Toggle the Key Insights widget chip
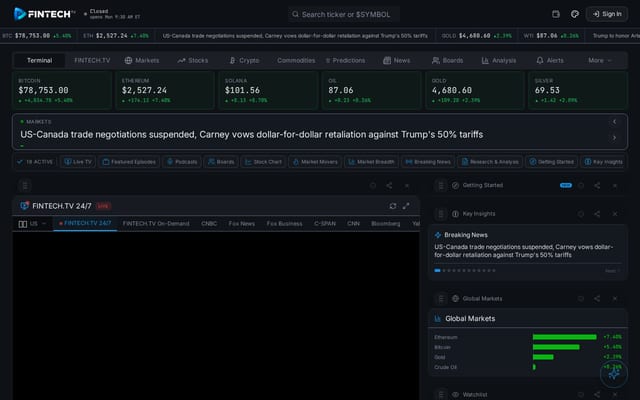The image size is (640, 400). click(x=603, y=162)
